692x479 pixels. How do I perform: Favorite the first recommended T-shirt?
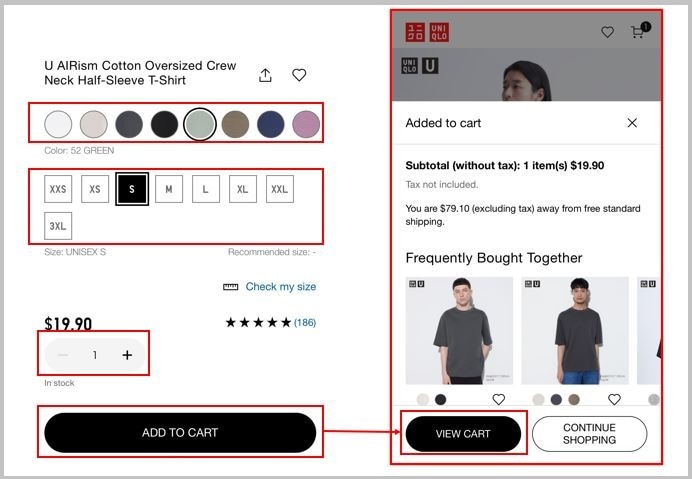tap(499, 399)
